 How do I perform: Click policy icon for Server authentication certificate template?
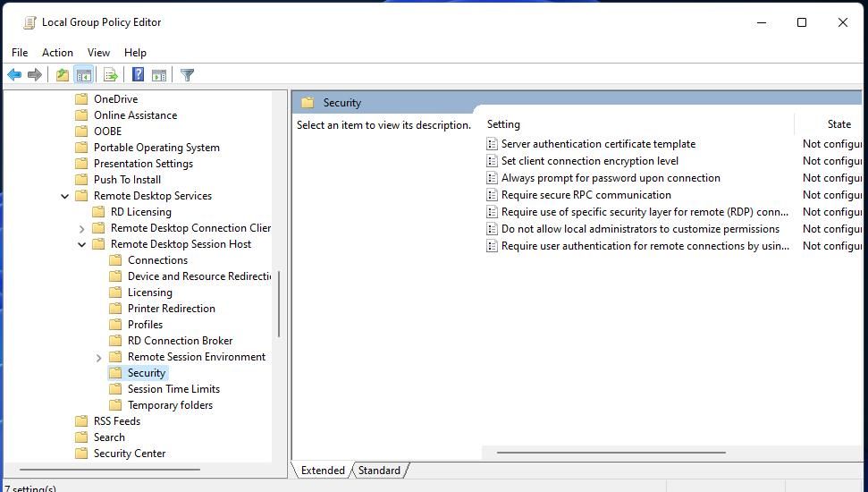click(492, 144)
